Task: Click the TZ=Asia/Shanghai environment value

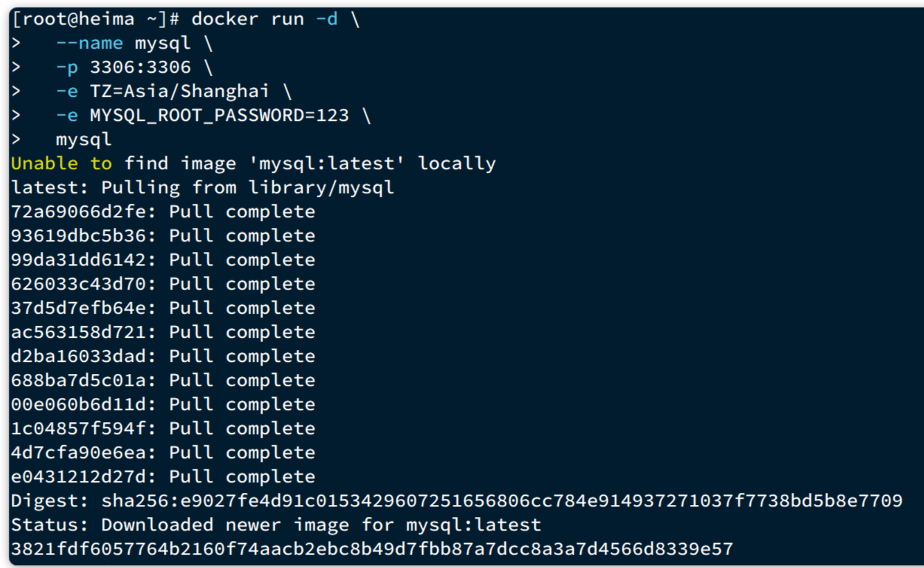Action: point(179,91)
